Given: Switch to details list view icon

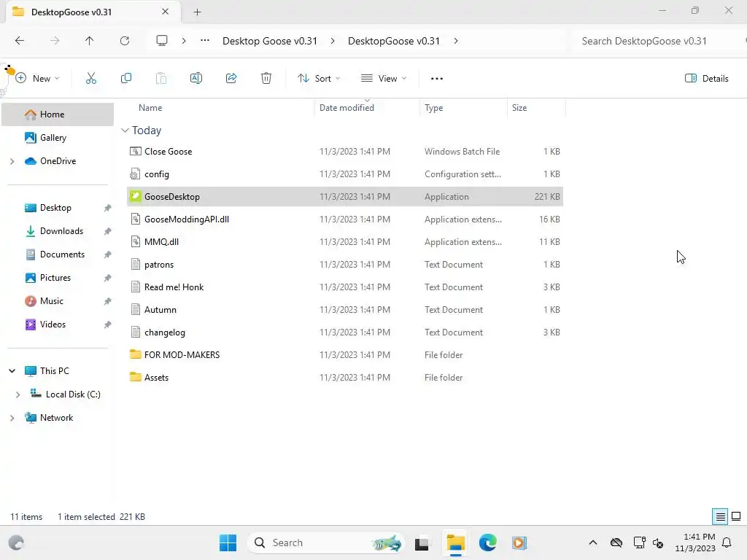Looking at the screenshot, I should pyautogui.click(x=720, y=517).
